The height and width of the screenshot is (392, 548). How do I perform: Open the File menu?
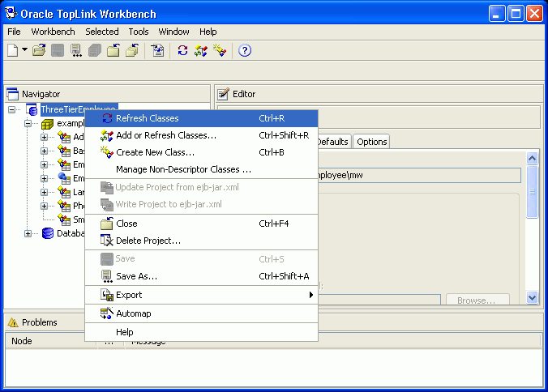14,32
